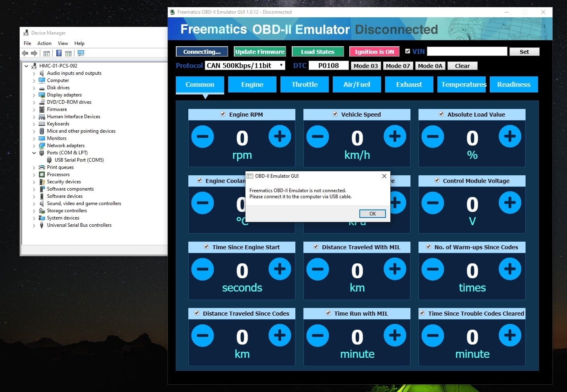Click the Update Firmware button

pyautogui.click(x=260, y=51)
